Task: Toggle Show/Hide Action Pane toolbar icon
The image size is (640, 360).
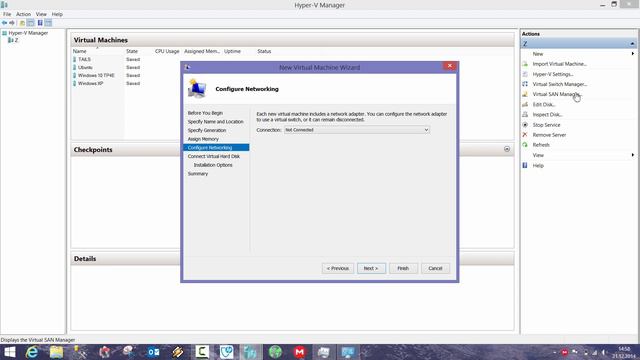Action: 49,23
